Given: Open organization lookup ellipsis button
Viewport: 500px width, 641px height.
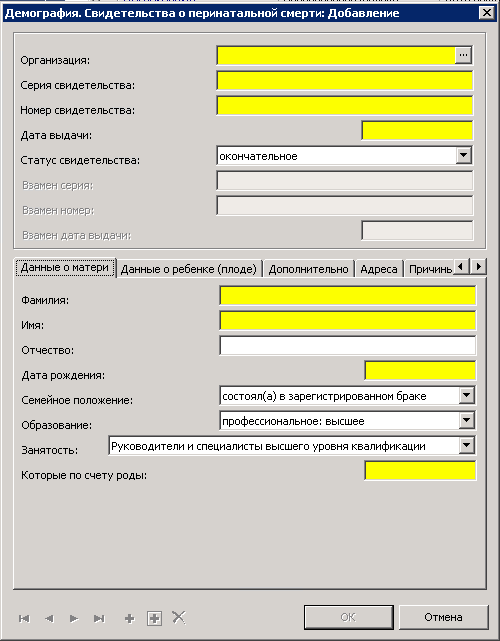Looking at the screenshot, I should (x=463, y=55).
